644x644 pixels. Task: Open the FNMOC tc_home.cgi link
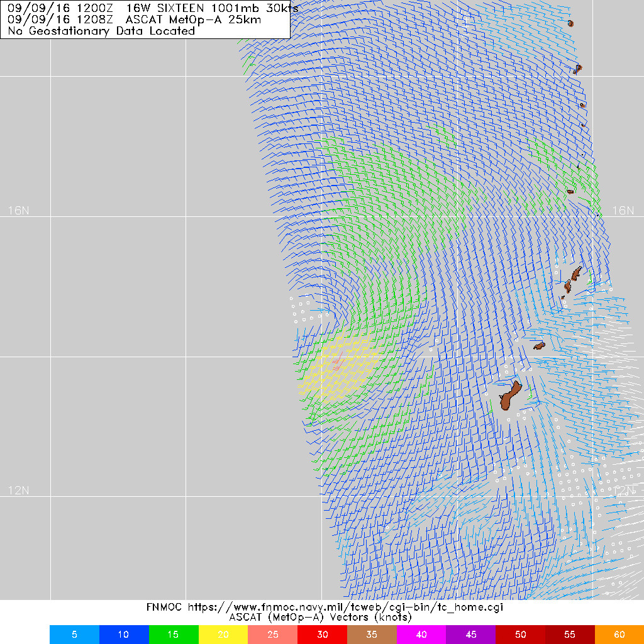click(x=322, y=608)
